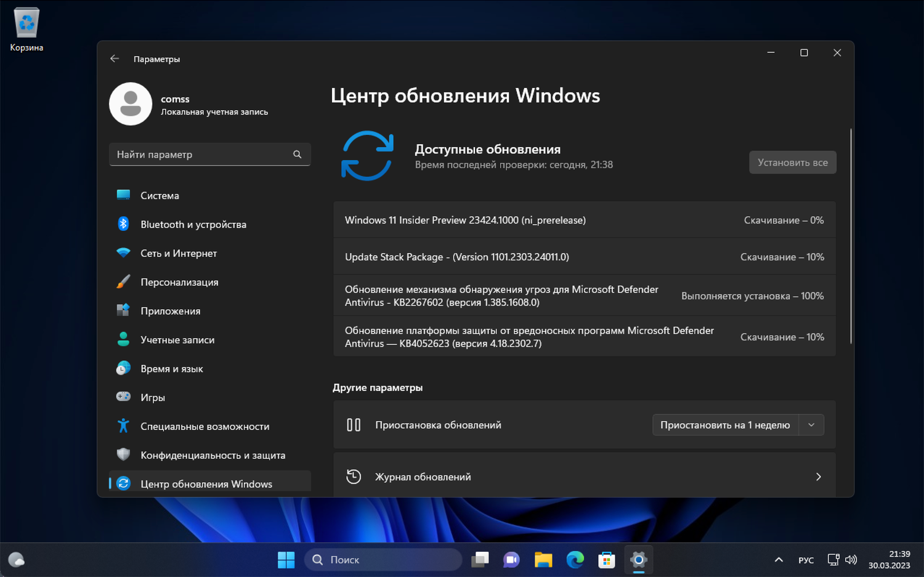The width and height of the screenshot is (924, 577).
Task: Select Время и язык menu entry
Action: pos(172,368)
